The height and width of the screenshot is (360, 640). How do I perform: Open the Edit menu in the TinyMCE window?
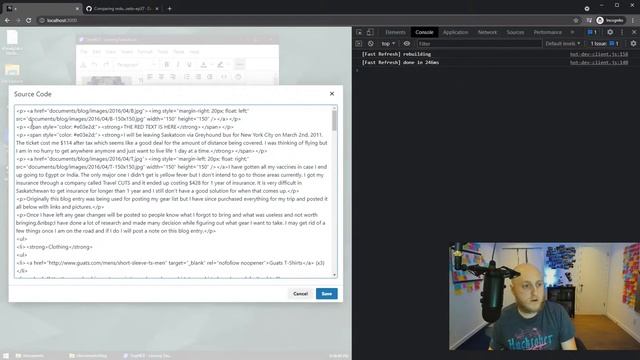coord(96,52)
